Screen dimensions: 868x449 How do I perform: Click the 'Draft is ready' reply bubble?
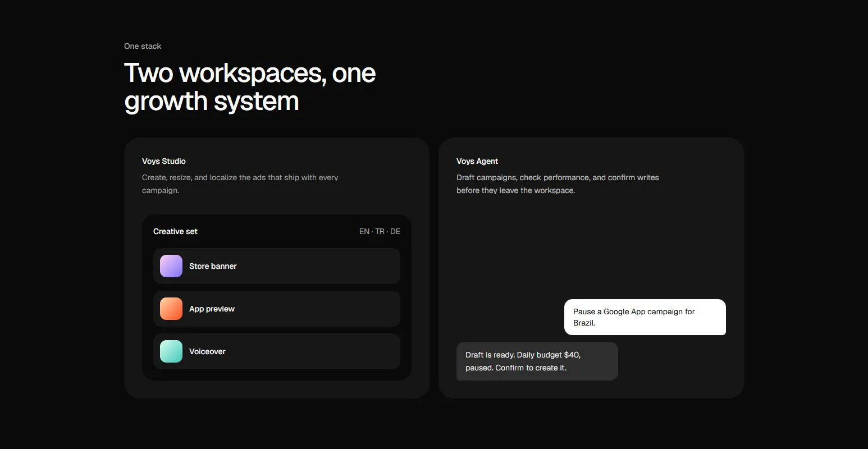537,361
